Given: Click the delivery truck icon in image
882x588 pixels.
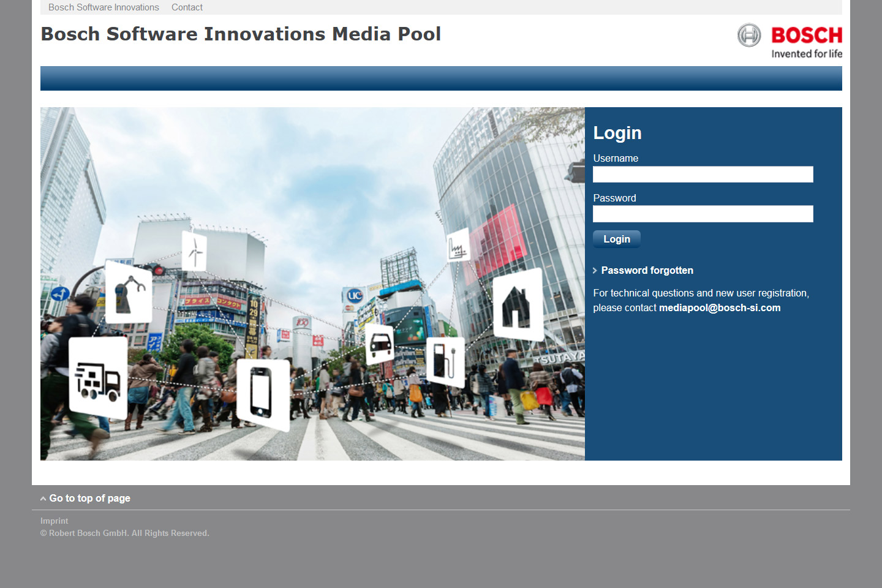Looking at the screenshot, I should point(98,379).
